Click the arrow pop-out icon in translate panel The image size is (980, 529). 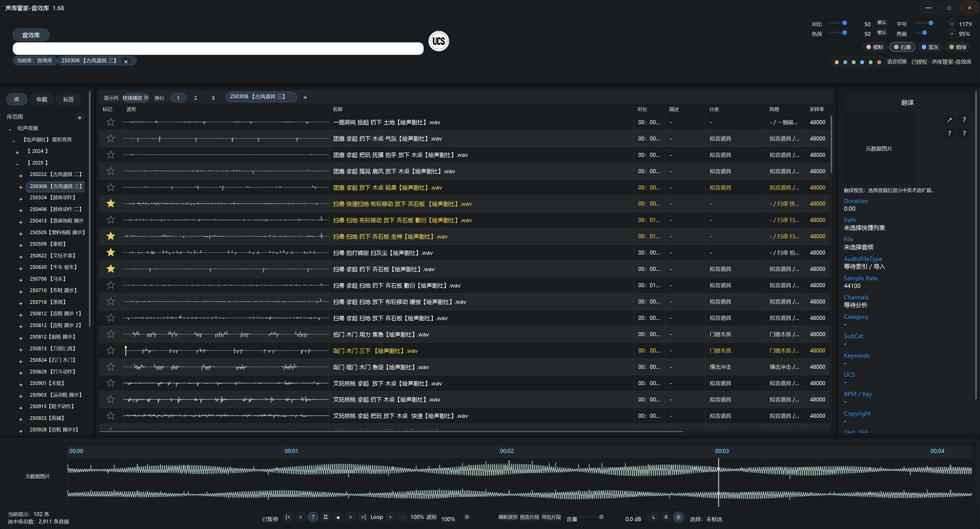tap(949, 120)
